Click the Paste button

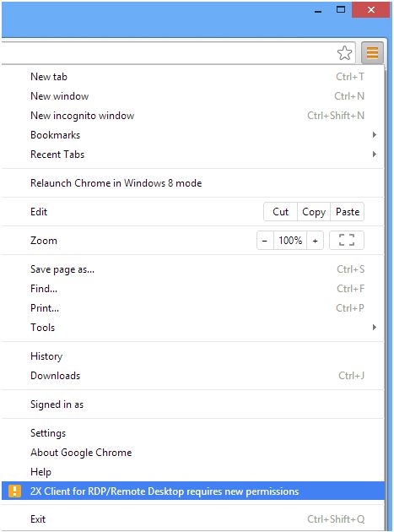pos(348,212)
